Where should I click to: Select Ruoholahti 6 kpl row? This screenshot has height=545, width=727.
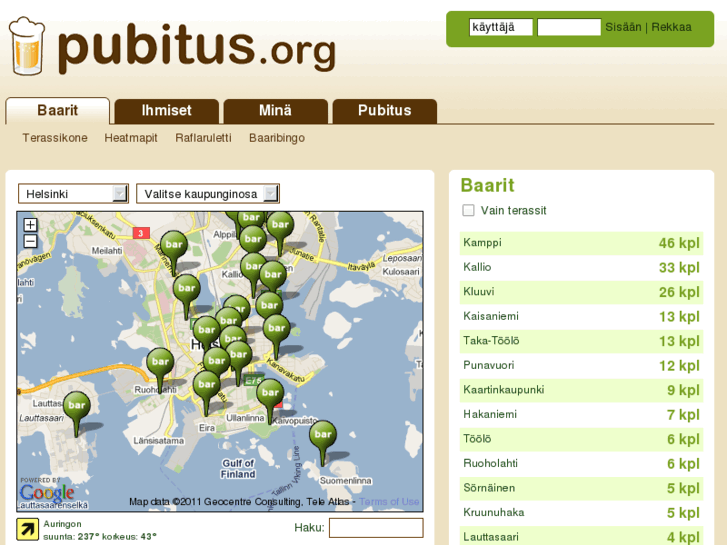pyautogui.click(x=581, y=464)
